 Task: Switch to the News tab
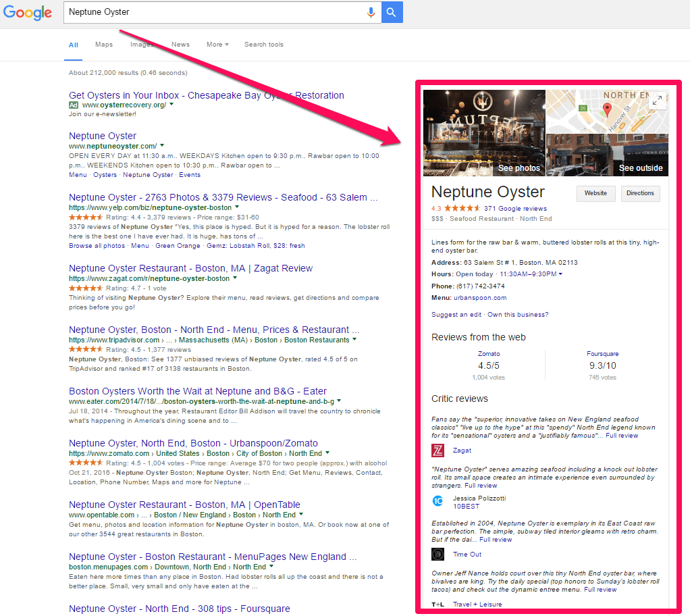pyautogui.click(x=180, y=45)
